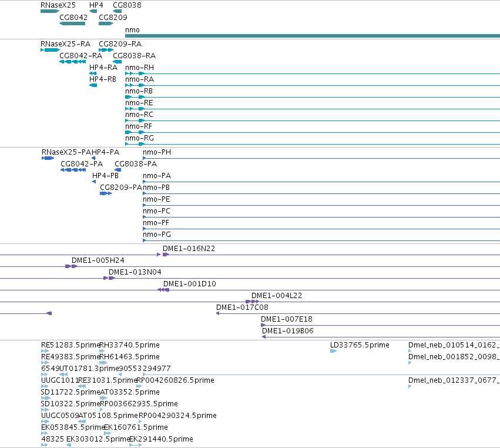Click the HP4-PB protein label

pyautogui.click(x=105, y=176)
